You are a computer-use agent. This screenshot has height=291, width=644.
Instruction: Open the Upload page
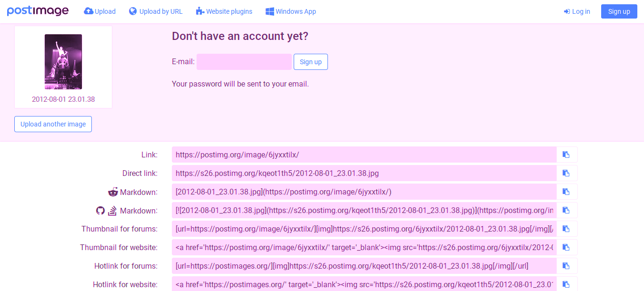100,11
